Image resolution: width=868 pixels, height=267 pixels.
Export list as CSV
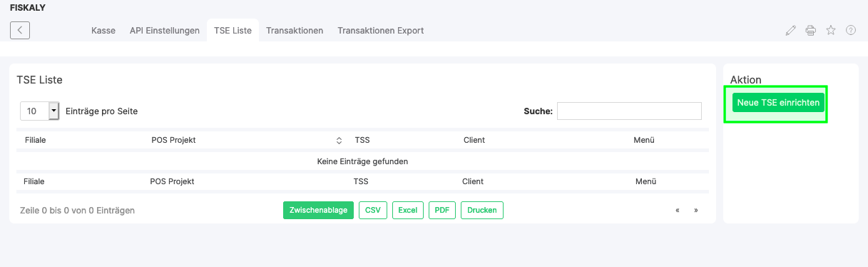[373, 211]
